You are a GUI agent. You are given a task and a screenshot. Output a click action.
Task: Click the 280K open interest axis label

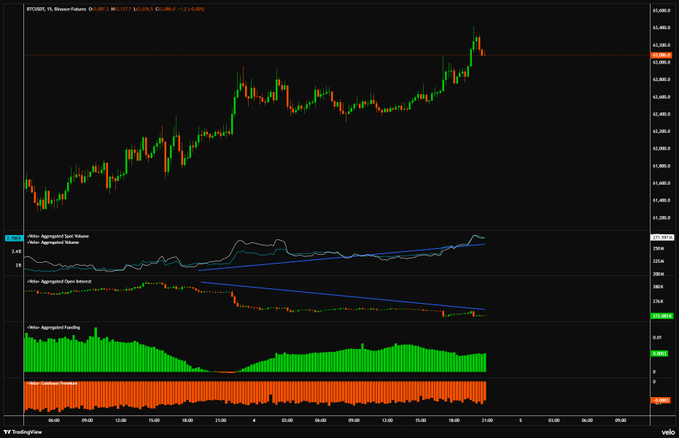pyautogui.click(x=658, y=287)
